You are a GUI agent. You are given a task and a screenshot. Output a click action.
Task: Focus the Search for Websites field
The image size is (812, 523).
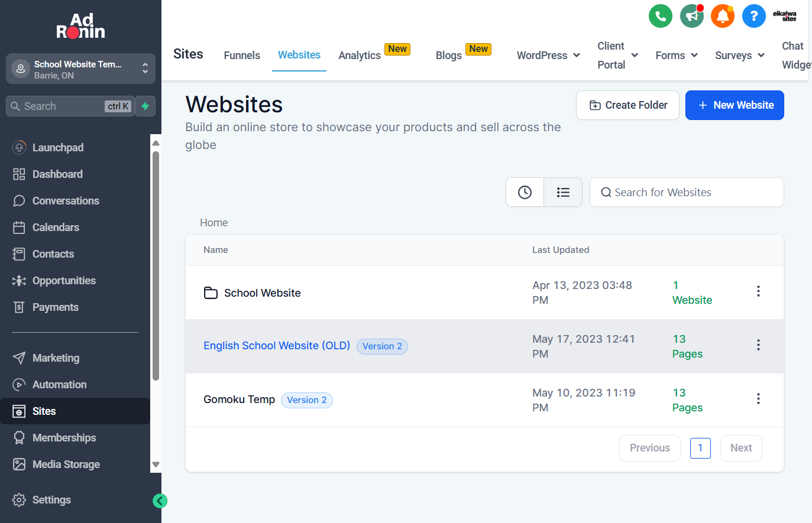pyautogui.click(x=687, y=192)
